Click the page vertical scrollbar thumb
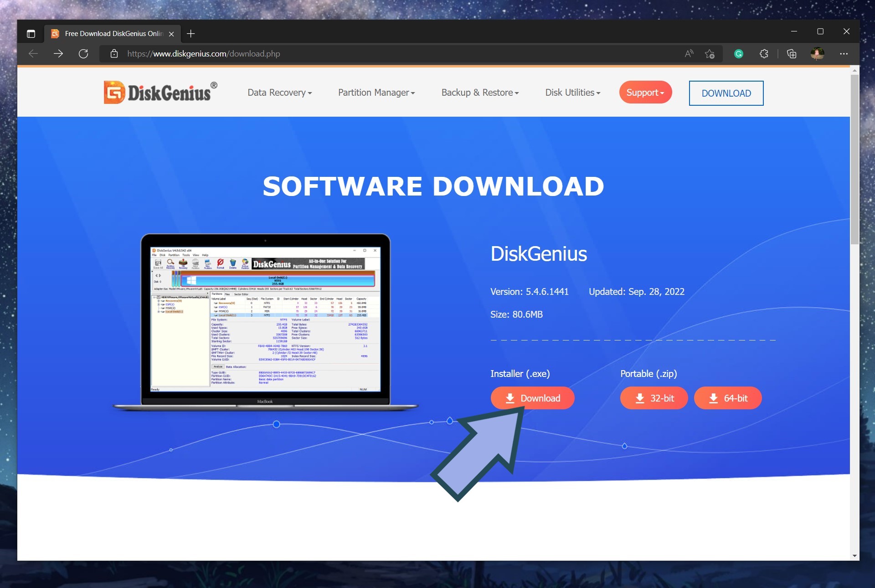This screenshot has height=588, width=875. [x=854, y=160]
